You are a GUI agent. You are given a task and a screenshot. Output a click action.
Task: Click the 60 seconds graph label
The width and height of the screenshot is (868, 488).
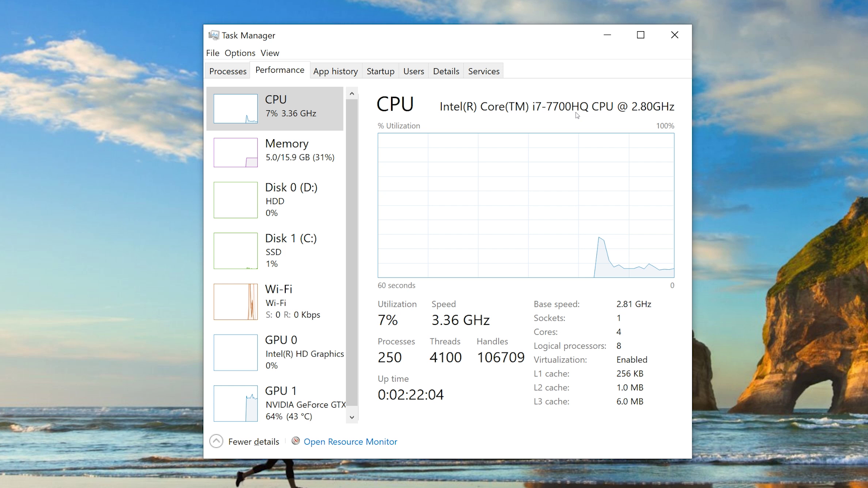tap(396, 286)
